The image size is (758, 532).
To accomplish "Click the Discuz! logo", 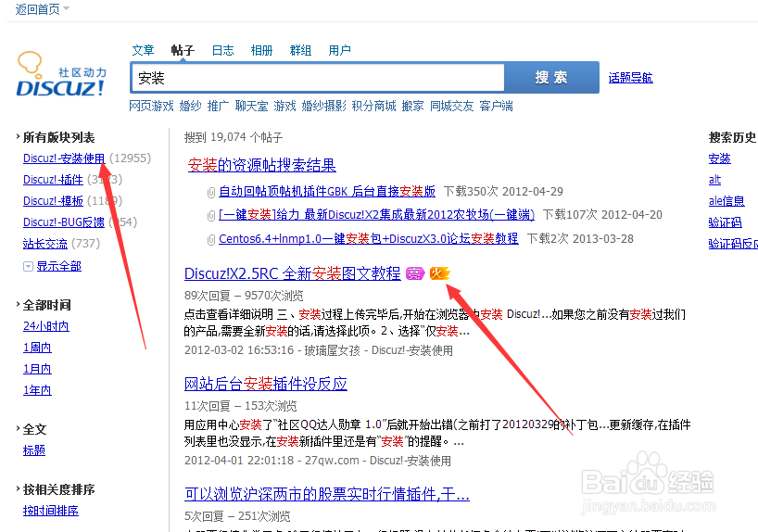I will pos(61,74).
